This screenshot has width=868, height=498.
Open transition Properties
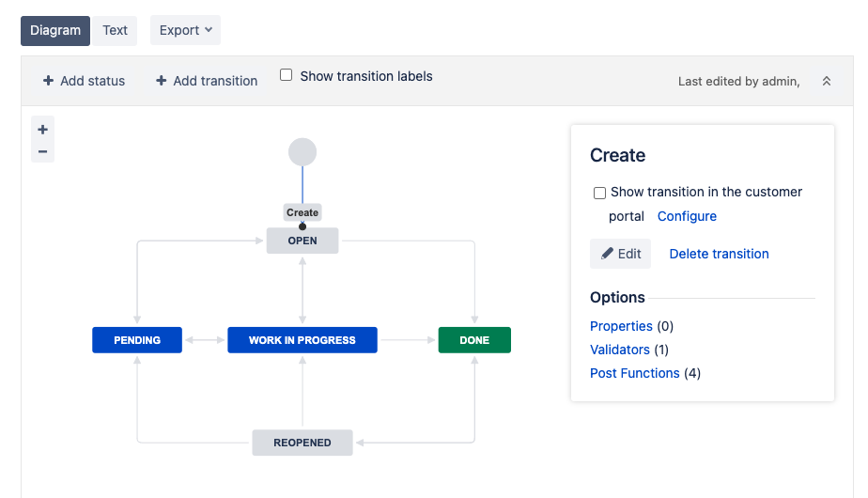[x=621, y=326]
